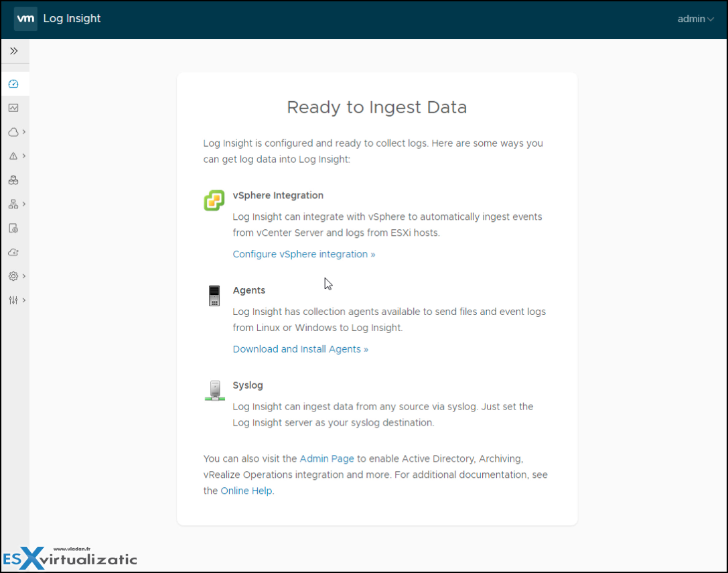Expand the settings gear submenu chevron

click(24, 276)
